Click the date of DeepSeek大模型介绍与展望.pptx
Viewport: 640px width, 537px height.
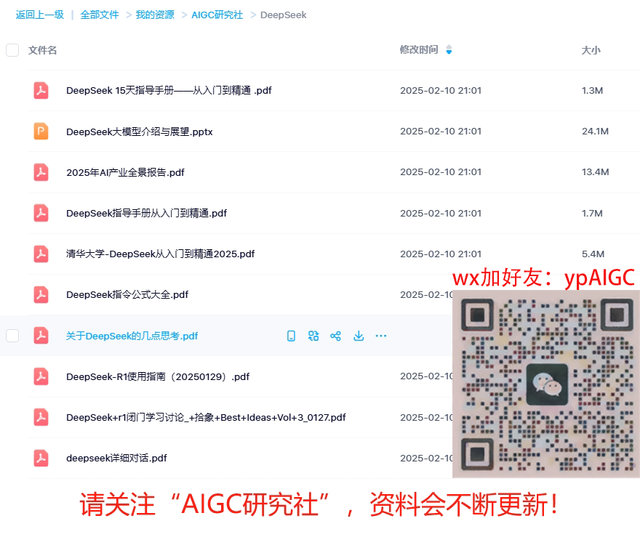[440, 131]
